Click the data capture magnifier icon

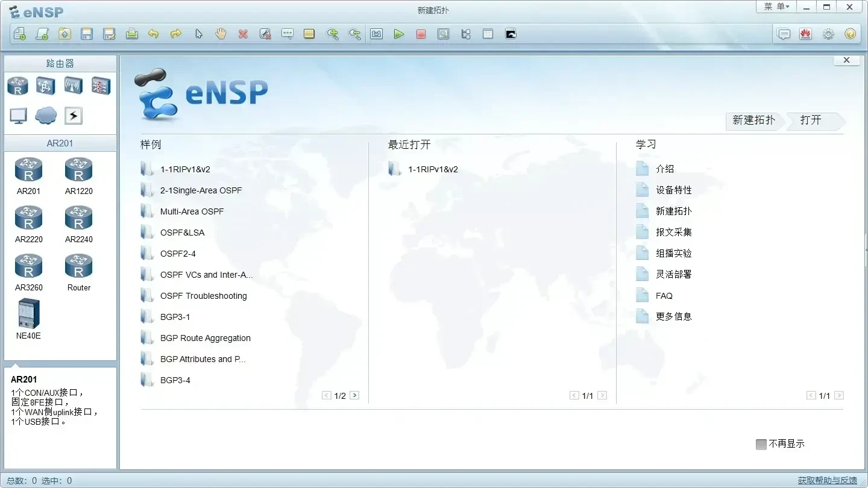pos(443,34)
